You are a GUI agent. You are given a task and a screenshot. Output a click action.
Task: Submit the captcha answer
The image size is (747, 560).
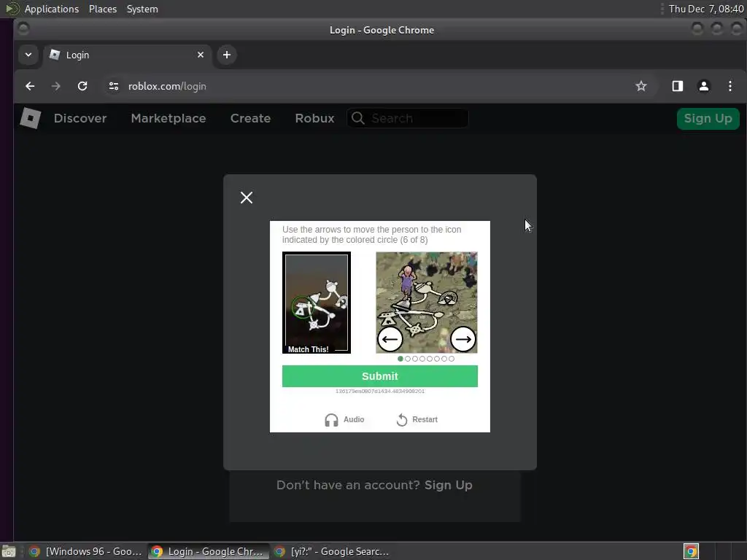click(x=379, y=376)
